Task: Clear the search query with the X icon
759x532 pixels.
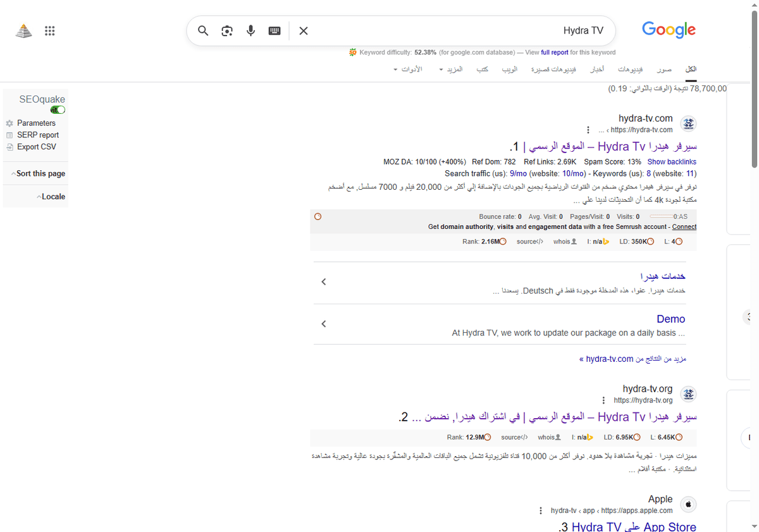Action: point(303,30)
